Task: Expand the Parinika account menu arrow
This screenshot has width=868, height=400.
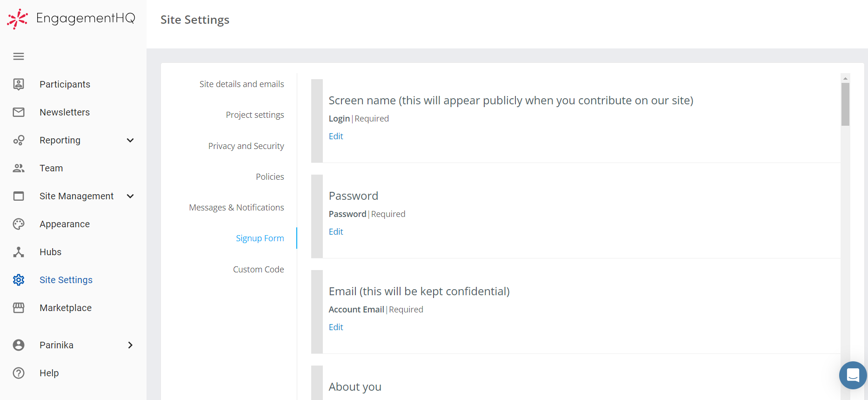Action: pos(130,345)
